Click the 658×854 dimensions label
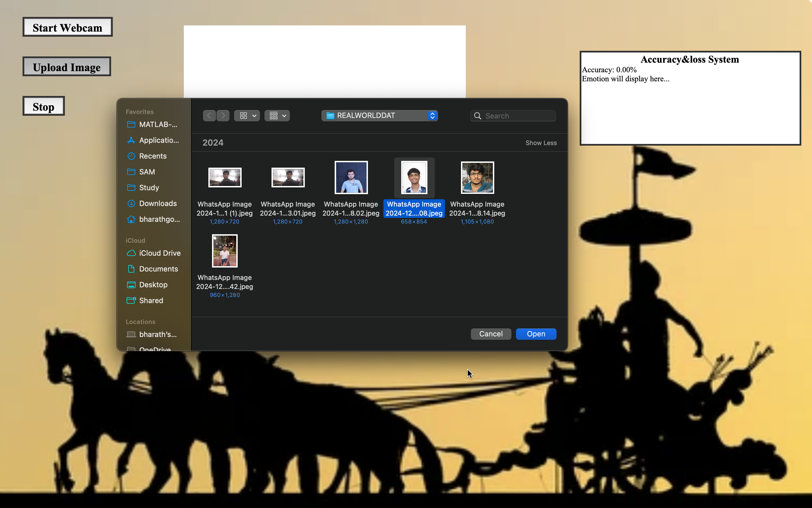 tap(414, 222)
